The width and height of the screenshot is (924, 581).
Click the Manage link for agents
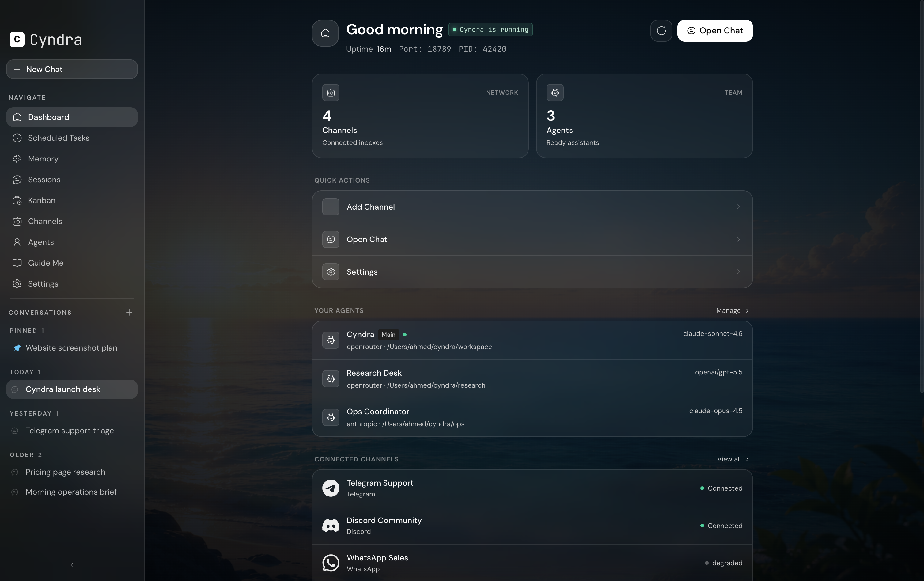tap(732, 311)
